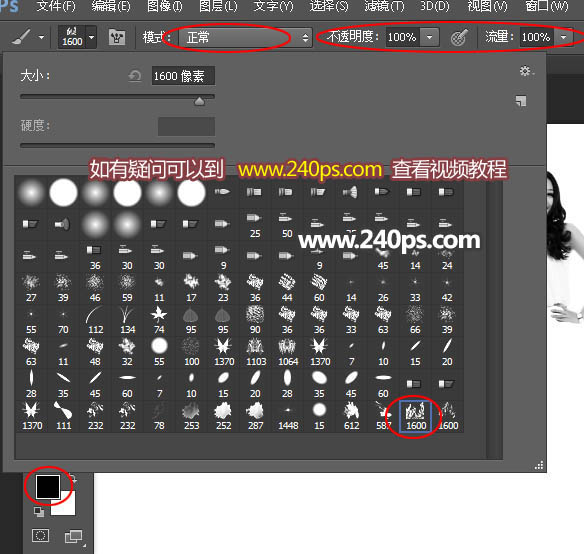Viewport: 584px width, 554px height.
Task: Select the size 1103 brush preset
Action: click(256, 353)
